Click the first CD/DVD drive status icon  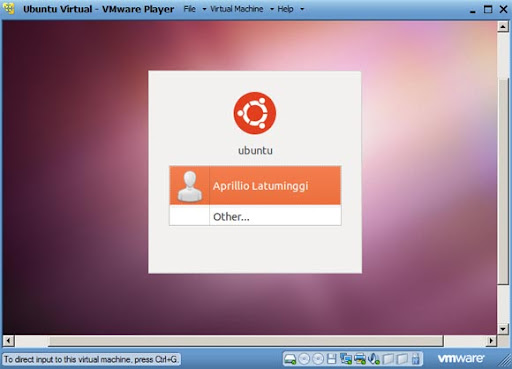tap(304, 359)
